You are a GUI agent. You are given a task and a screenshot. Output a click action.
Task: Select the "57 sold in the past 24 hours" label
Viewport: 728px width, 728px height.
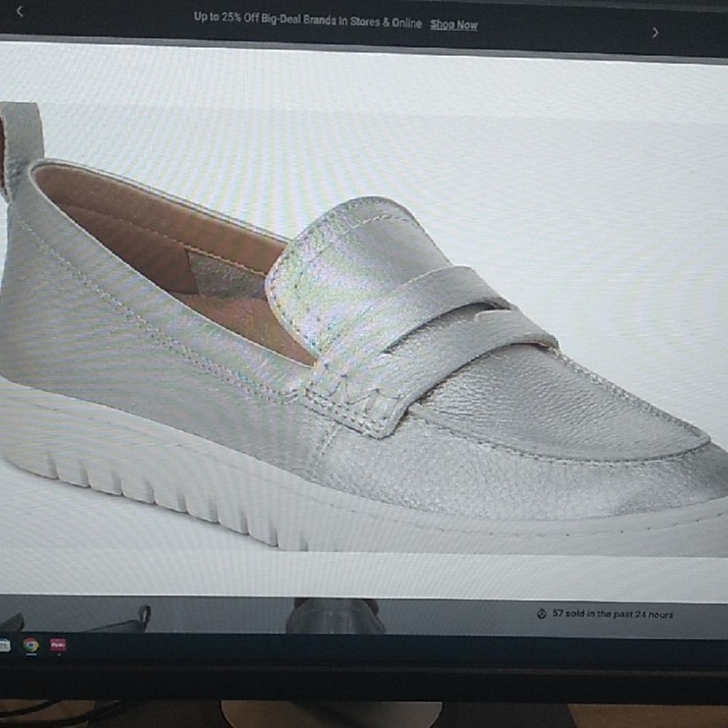(x=614, y=614)
